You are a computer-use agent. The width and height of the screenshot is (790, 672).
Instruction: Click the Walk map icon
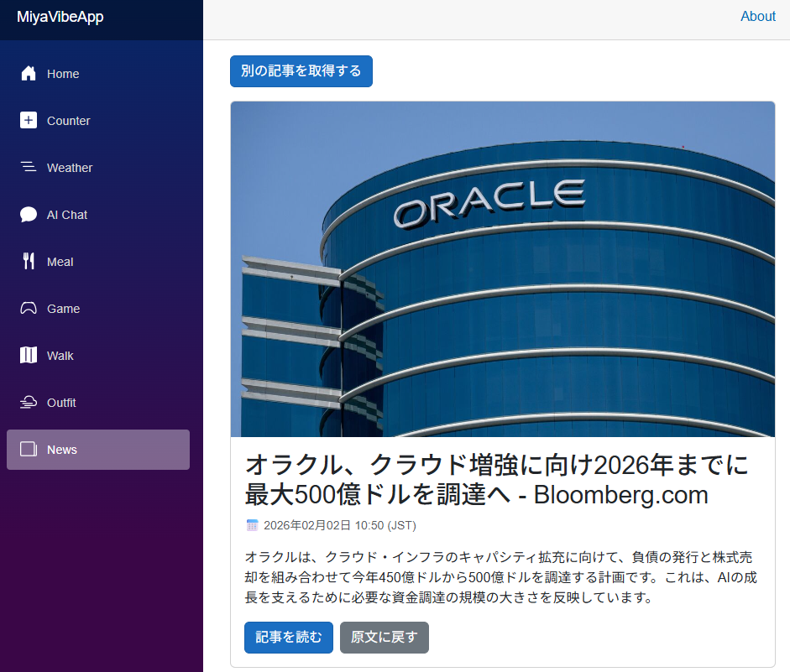coord(29,356)
